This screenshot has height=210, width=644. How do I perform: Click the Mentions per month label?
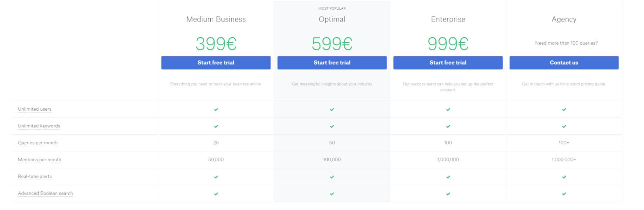(x=40, y=160)
